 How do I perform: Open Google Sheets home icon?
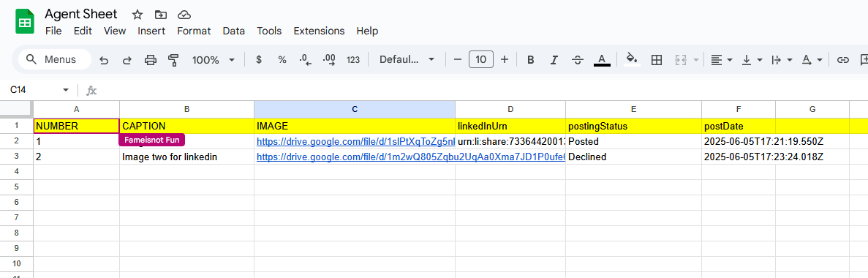25,22
